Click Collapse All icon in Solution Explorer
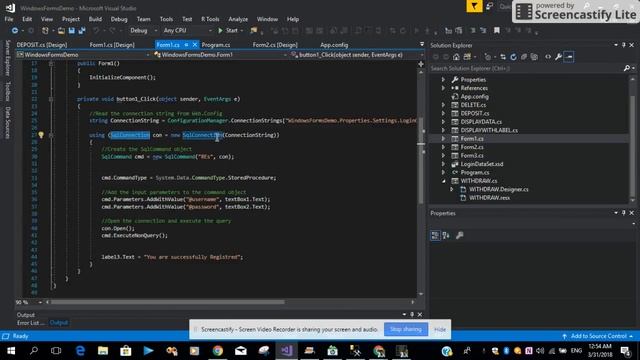The height and width of the screenshot is (360, 640). pos(524,57)
